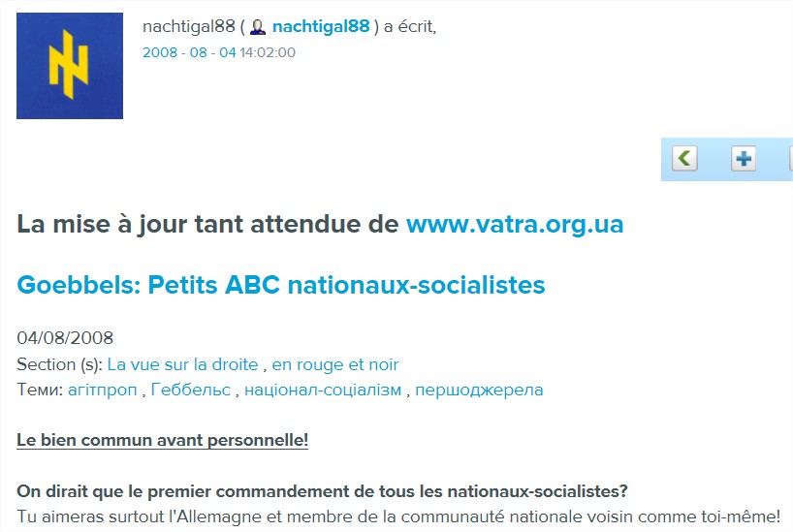Open the year 2008 in the timestamp

[x=160, y=52]
